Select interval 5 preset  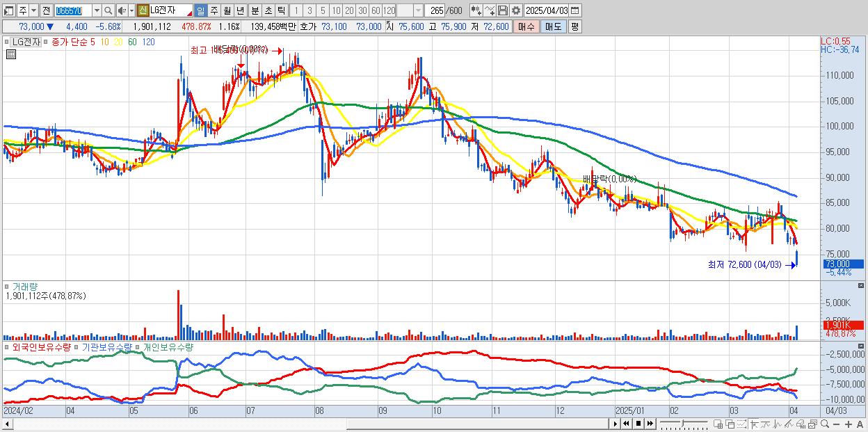click(323, 10)
